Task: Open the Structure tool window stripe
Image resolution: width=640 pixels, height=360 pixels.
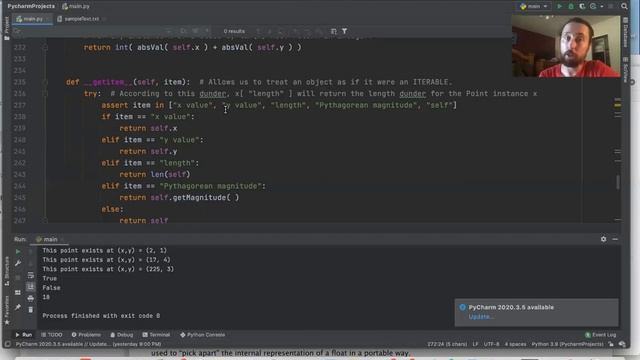Action: coord(6,271)
